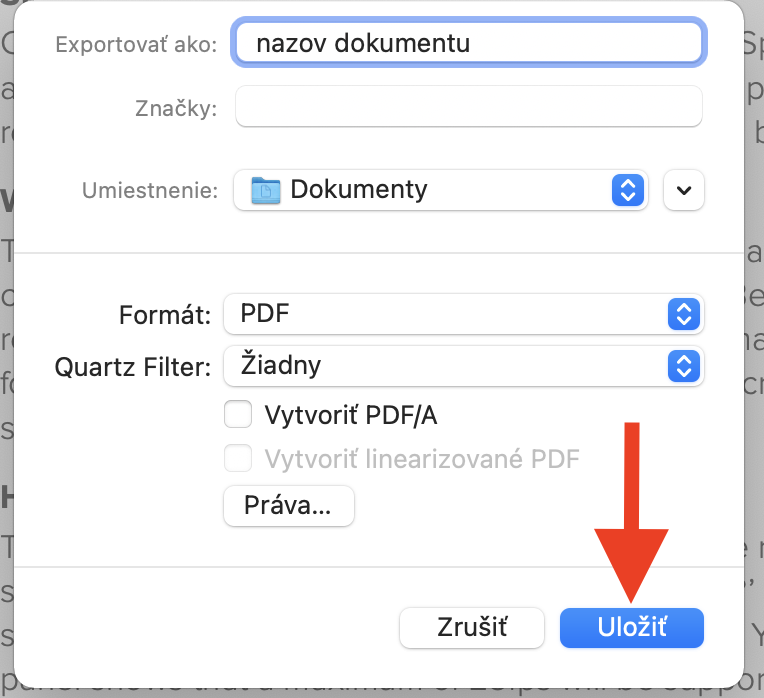Expand the dialog with the chevron button

[684, 190]
